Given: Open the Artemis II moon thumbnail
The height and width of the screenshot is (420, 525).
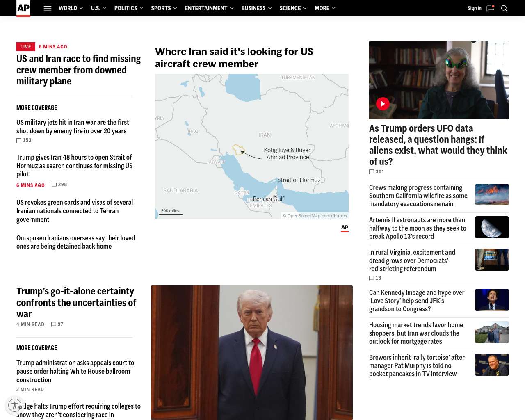Looking at the screenshot, I should 492,227.
